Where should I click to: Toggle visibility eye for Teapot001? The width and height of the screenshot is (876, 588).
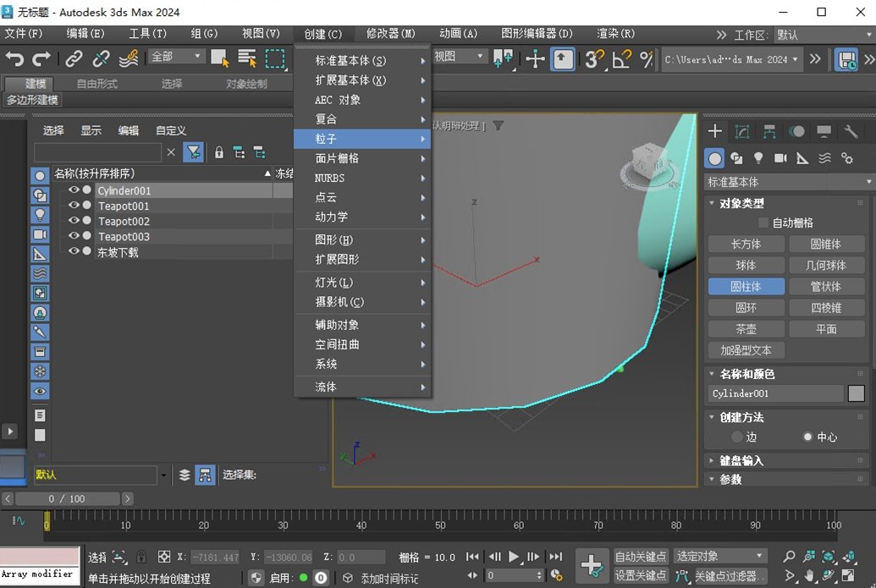coord(73,205)
